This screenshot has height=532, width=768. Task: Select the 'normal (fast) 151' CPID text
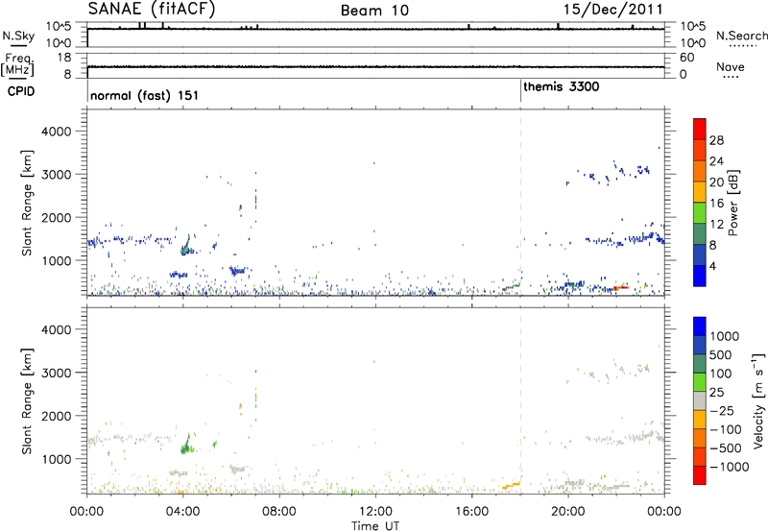point(145,95)
